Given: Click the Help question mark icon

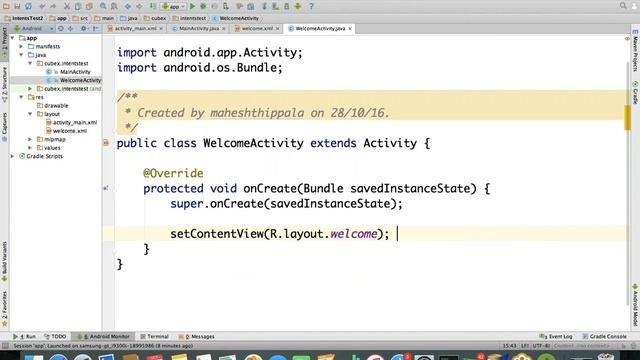Looking at the screenshot, I should pyautogui.click(x=311, y=6).
